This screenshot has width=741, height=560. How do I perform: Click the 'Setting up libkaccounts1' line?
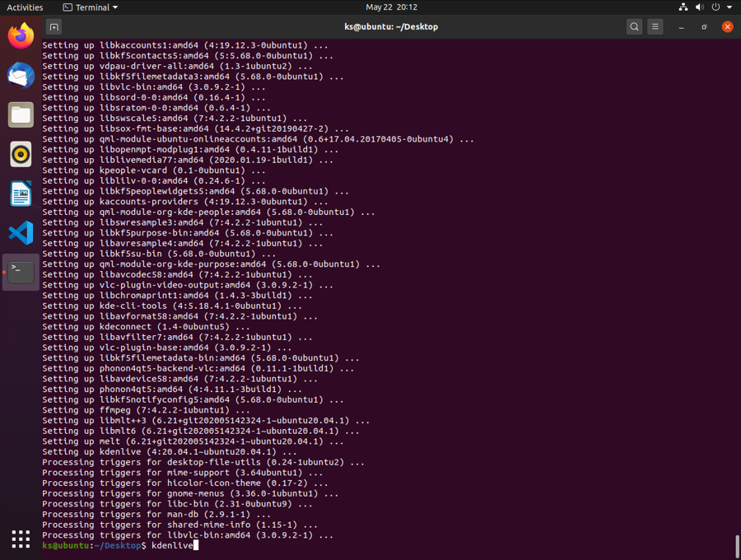[184, 45]
